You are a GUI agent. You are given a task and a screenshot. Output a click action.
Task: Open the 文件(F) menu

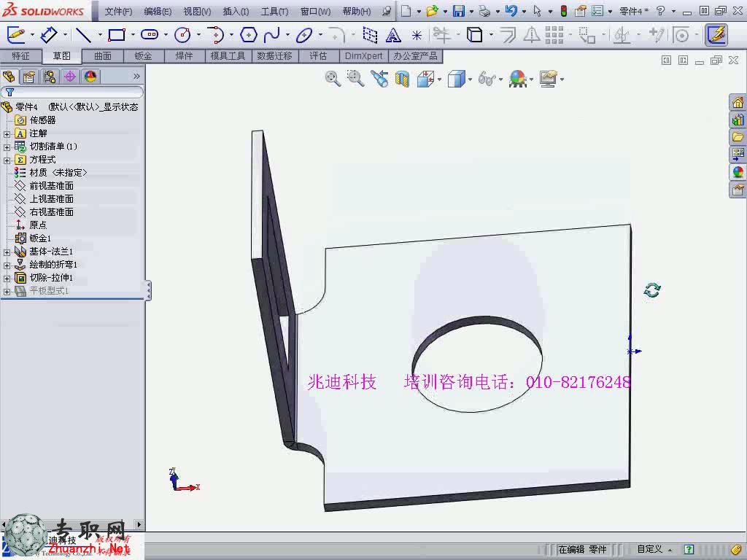pos(118,12)
